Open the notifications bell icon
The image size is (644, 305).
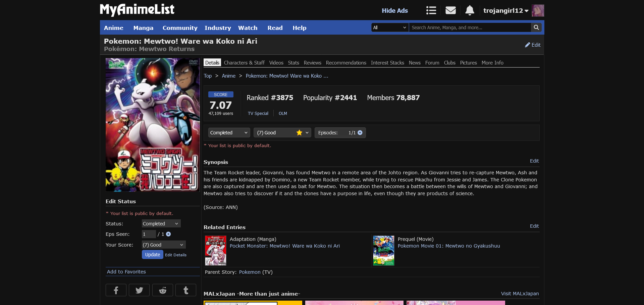pos(470,10)
